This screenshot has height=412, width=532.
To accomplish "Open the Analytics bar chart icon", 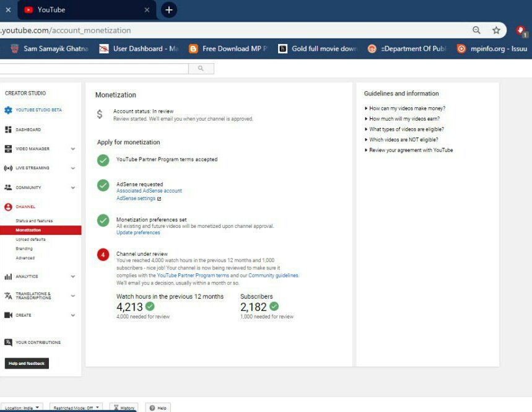I will coord(8,276).
